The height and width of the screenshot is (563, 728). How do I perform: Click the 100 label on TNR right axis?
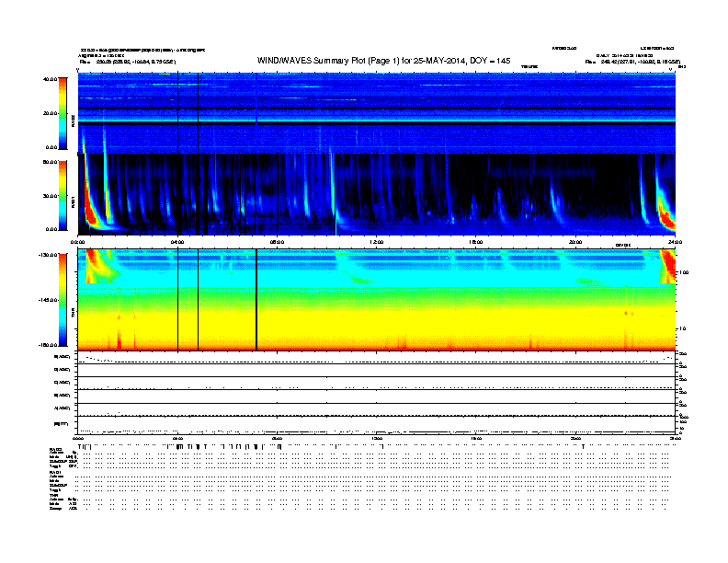point(683,272)
